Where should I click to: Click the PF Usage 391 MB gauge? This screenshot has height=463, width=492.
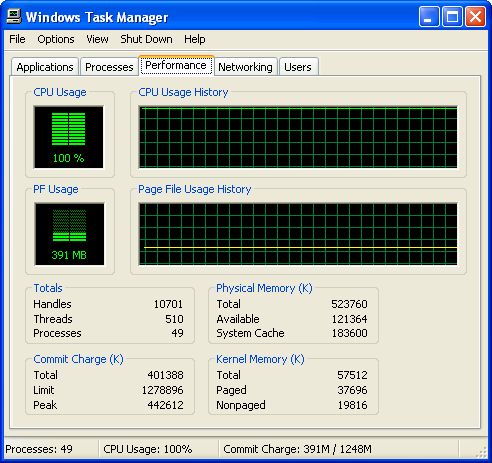click(69, 234)
